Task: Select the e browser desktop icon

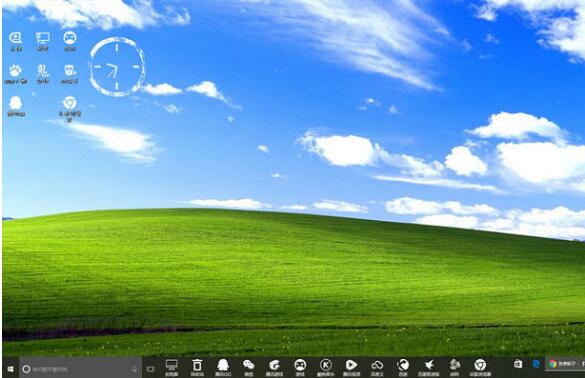Action: click(x=16, y=41)
